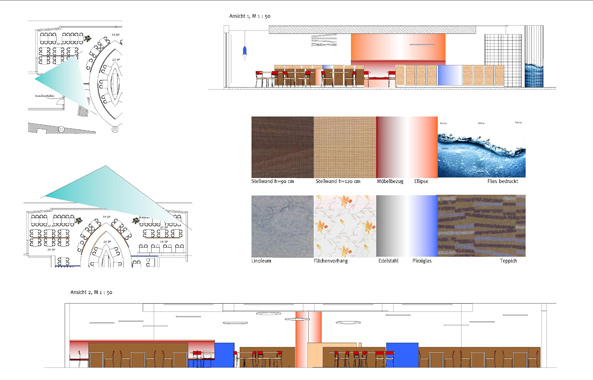The height and width of the screenshot is (380, 593).
Task: Select the striped Teppich carpet sample
Action: (481, 226)
